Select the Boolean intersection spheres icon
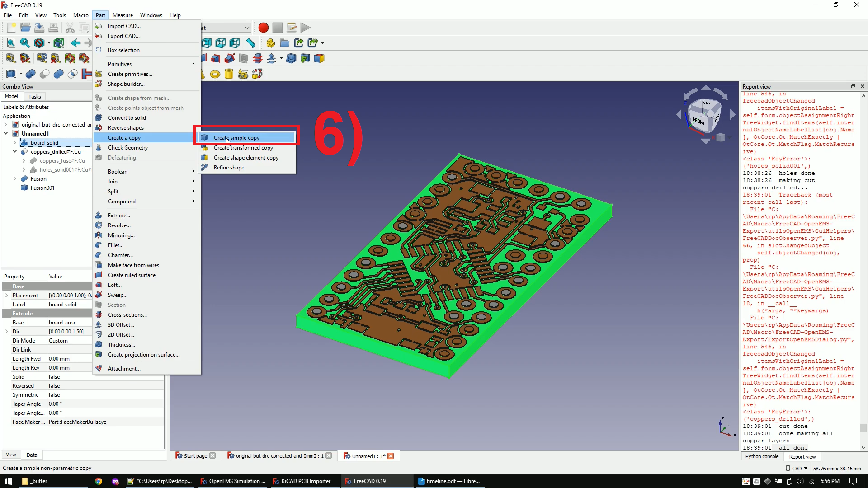The image size is (868, 488). point(72,74)
